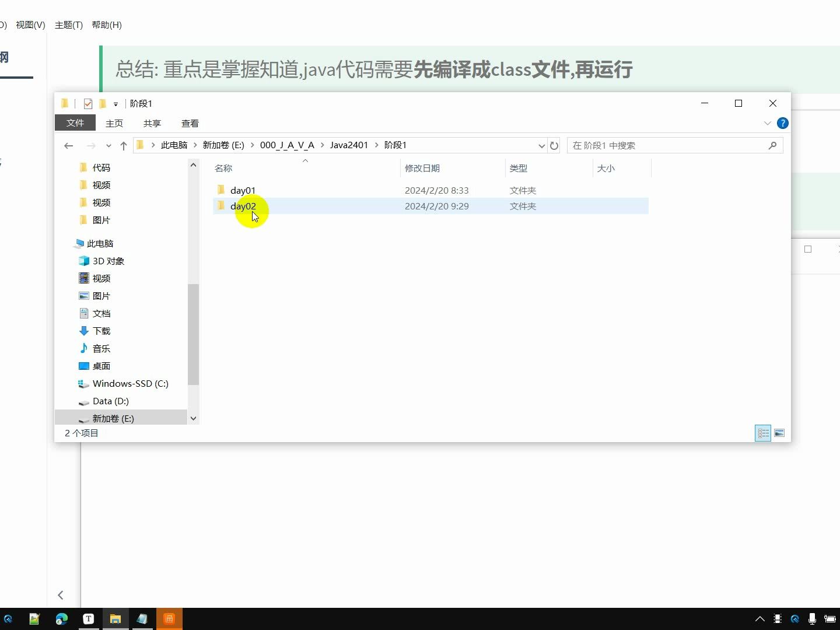Open Data (D:) drive
840x630 pixels.
click(110, 401)
